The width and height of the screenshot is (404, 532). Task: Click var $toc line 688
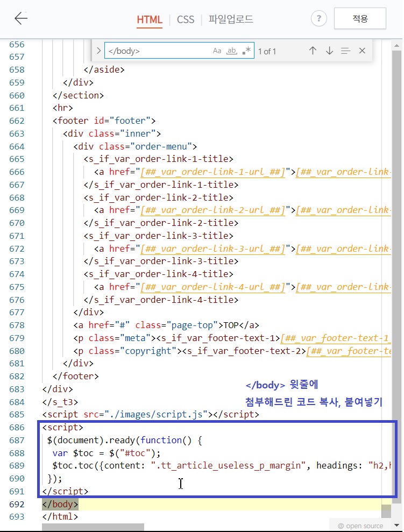tap(107, 453)
